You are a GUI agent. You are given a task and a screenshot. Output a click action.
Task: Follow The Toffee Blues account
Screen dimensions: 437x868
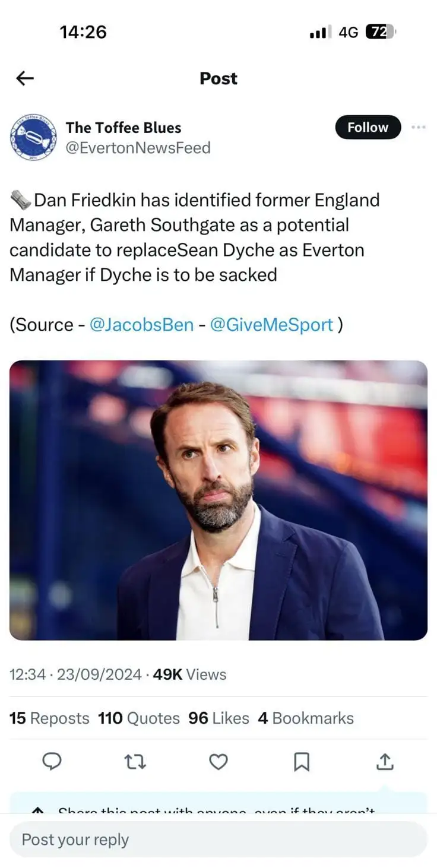[368, 127]
